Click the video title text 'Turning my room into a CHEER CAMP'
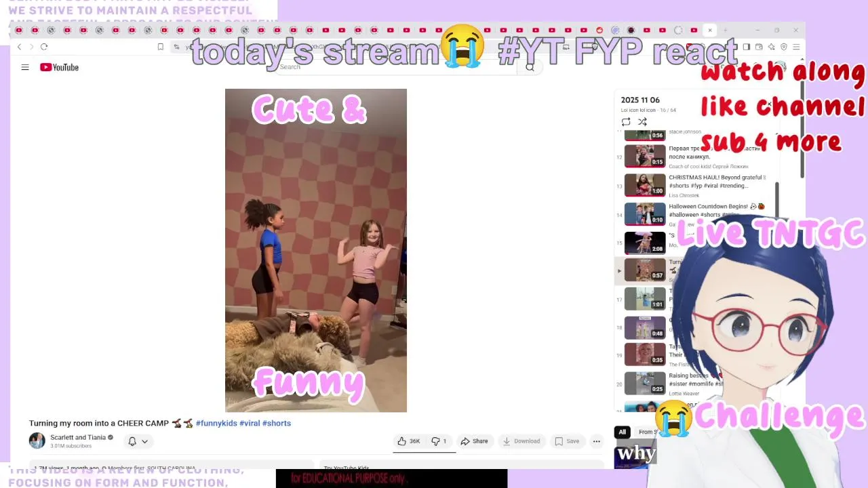The image size is (868, 488). [x=99, y=423]
